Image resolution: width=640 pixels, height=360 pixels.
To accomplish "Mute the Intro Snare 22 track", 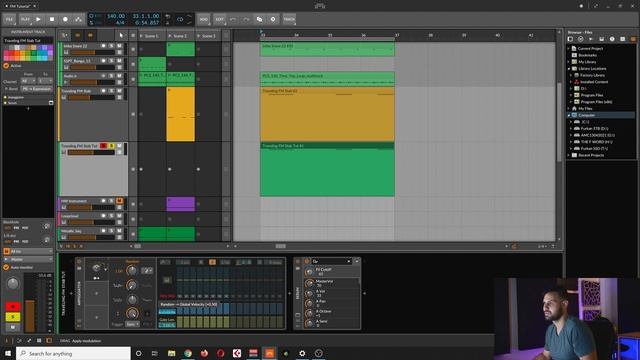I will (x=119, y=46).
